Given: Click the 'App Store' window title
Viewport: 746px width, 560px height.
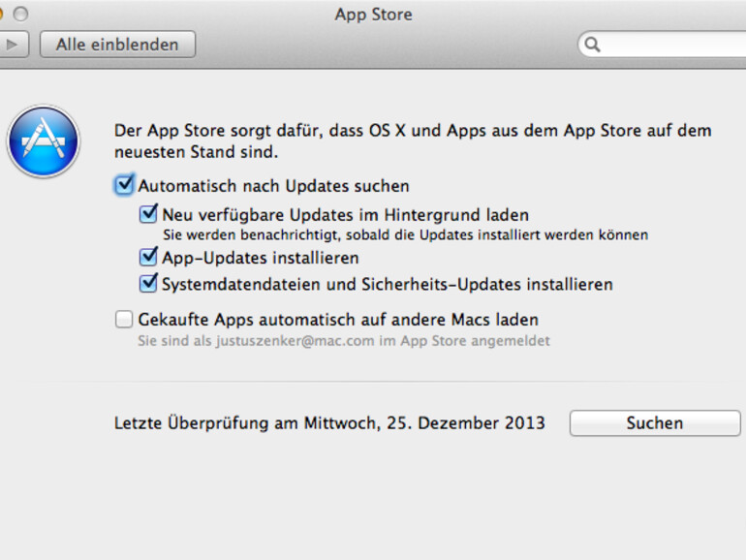Looking at the screenshot, I should (x=373, y=15).
